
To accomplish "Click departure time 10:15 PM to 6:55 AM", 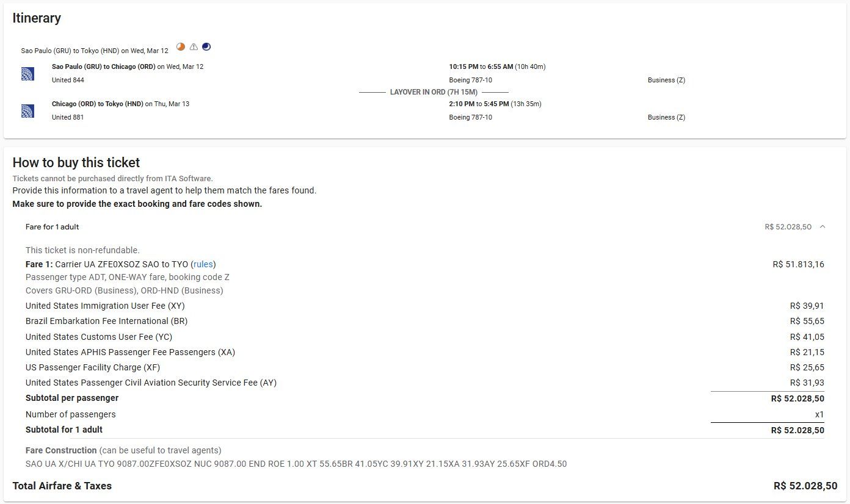I will click(497, 67).
